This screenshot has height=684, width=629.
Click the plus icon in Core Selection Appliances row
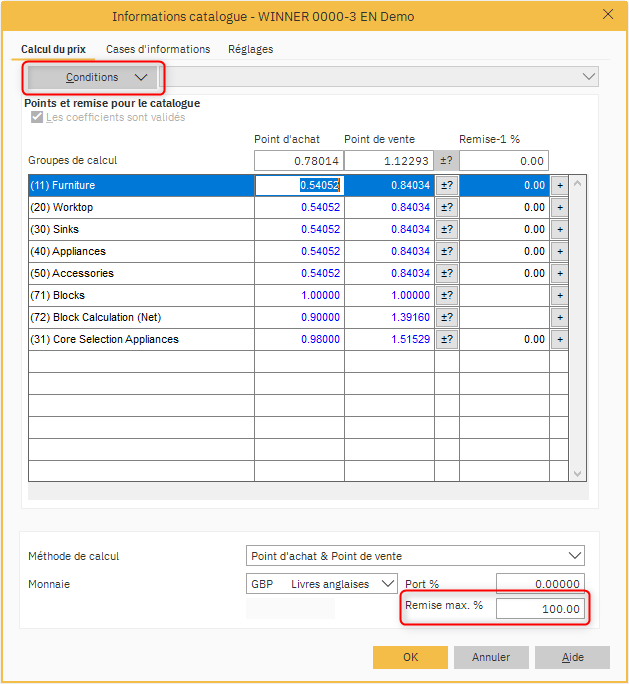click(559, 339)
